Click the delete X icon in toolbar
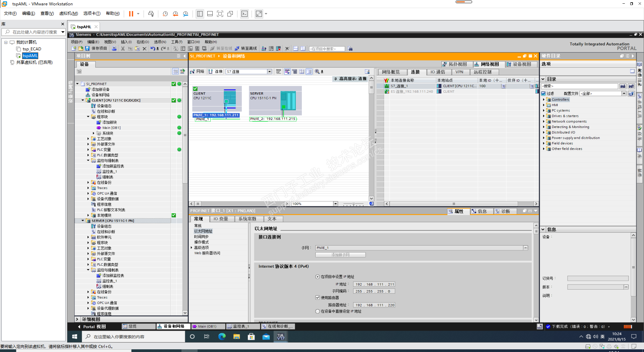Screen dimensions: 644x352 coord(145,49)
